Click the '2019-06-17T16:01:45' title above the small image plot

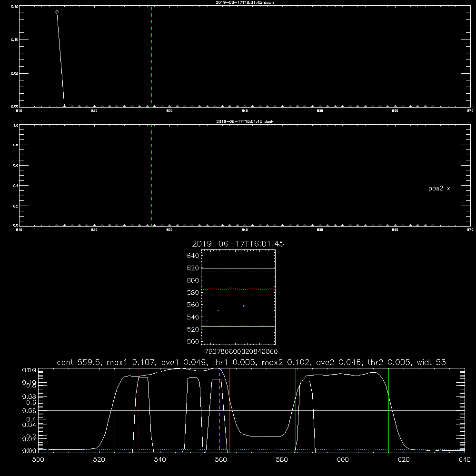[238, 244]
